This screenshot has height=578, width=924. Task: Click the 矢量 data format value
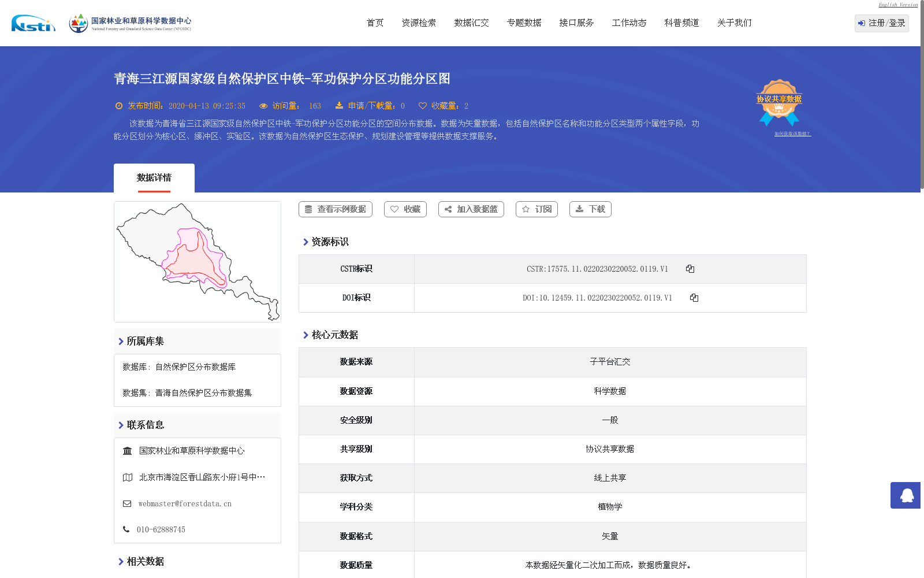pos(610,536)
